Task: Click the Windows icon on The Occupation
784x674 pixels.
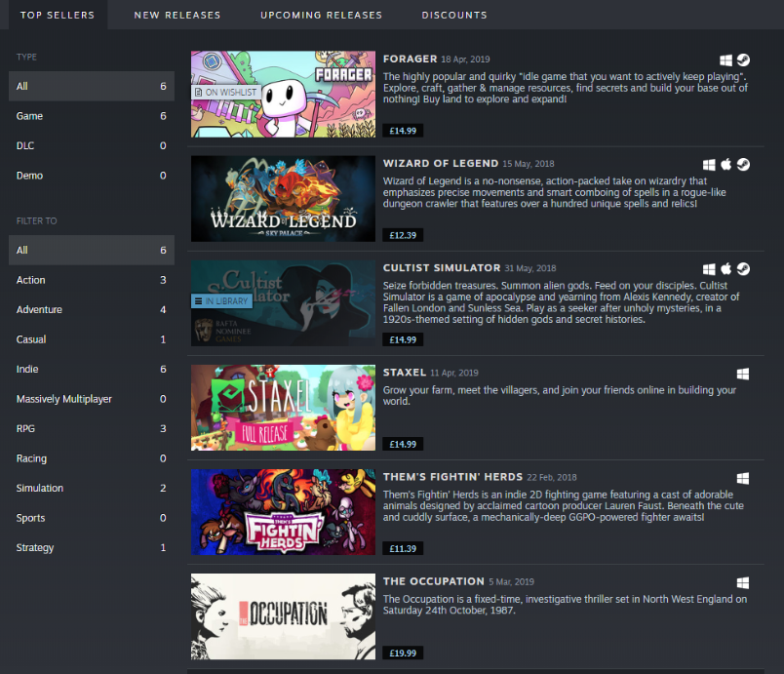Action: 743,582
